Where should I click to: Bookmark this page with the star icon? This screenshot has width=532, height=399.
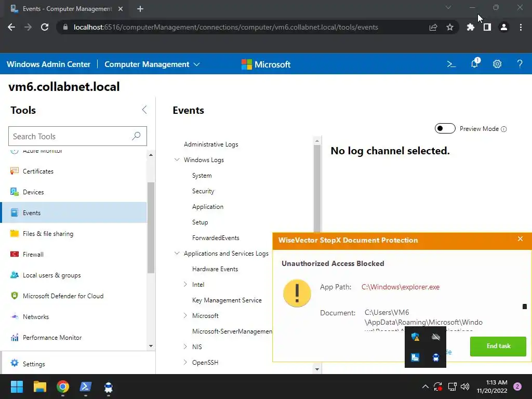[x=450, y=27]
